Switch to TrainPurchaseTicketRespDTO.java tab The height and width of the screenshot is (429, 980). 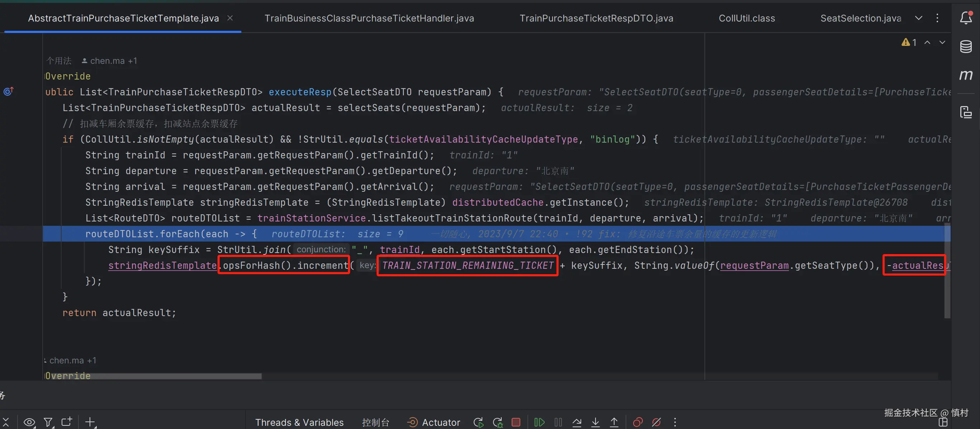[x=596, y=18]
